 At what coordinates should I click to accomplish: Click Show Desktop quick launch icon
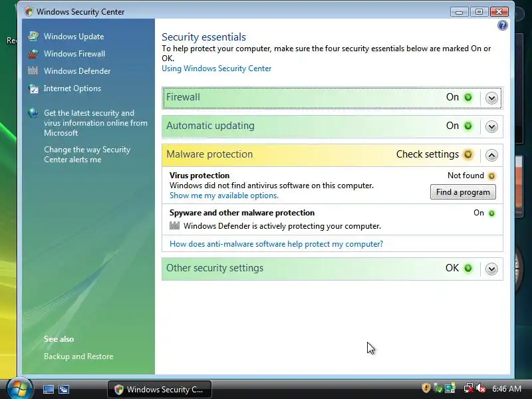point(49,389)
